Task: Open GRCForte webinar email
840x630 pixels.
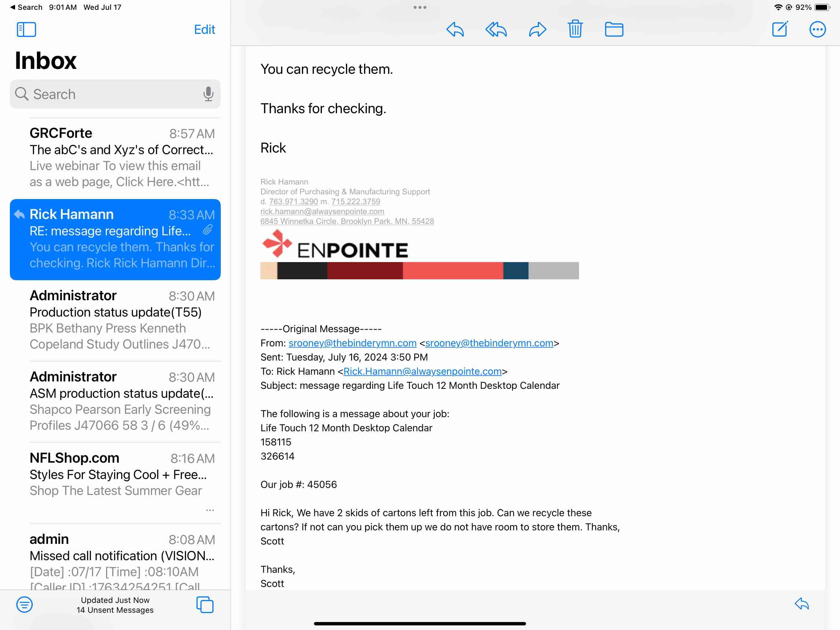Action: 121,157
